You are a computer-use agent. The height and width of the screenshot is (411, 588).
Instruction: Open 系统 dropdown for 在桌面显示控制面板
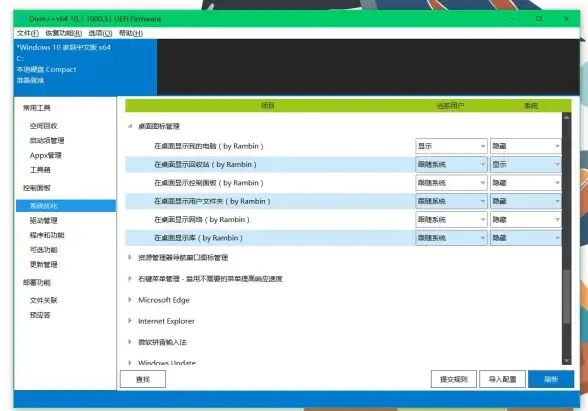click(x=525, y=183)
